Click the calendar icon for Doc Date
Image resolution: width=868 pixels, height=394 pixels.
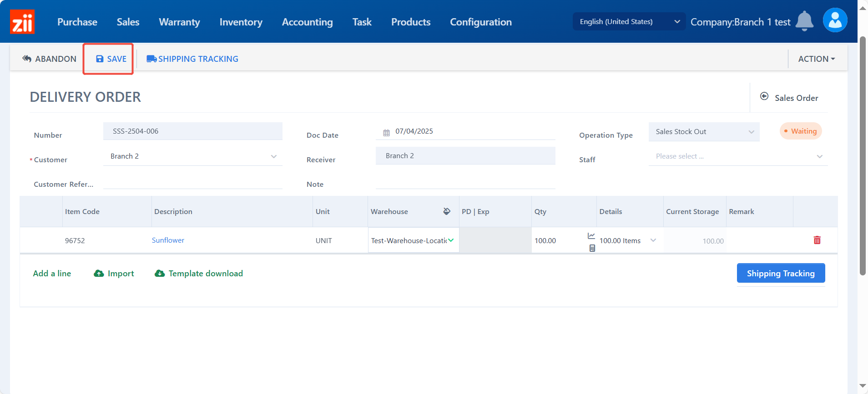click(x=386, y=133)
